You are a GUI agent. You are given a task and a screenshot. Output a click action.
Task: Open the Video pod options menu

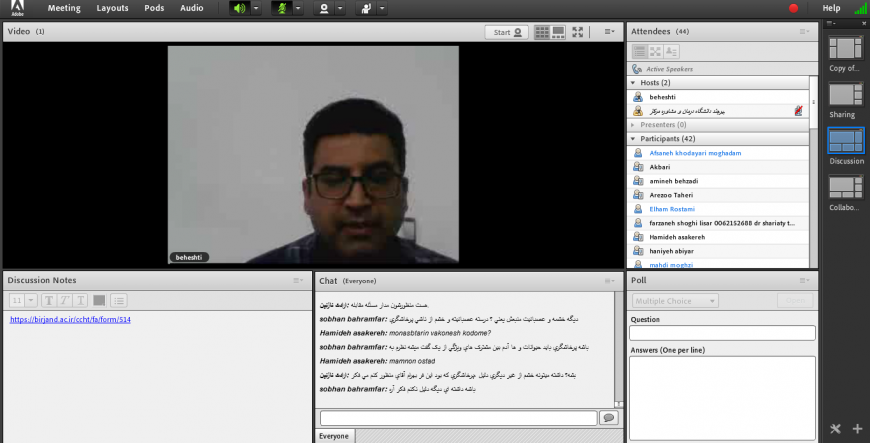click(609, 32)
